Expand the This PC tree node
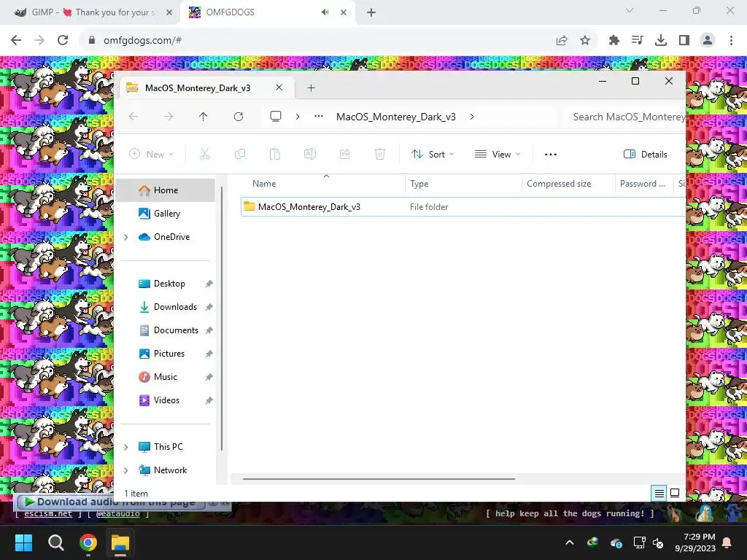The height and width of the screenshot is (560, 747). tap(125, 447)
